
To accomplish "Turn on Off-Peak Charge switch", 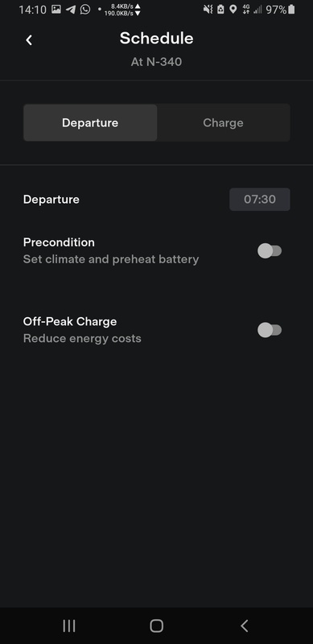I will 270,330.
